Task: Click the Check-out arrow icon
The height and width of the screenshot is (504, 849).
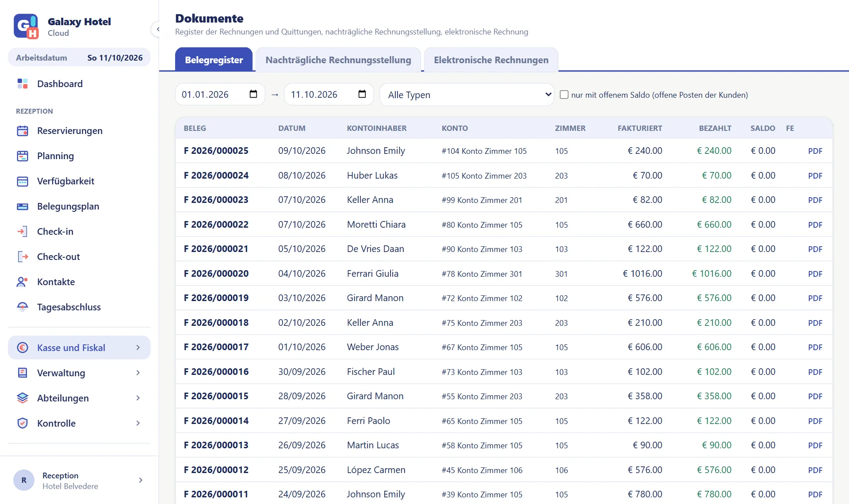Action: (x=23, y=257)
